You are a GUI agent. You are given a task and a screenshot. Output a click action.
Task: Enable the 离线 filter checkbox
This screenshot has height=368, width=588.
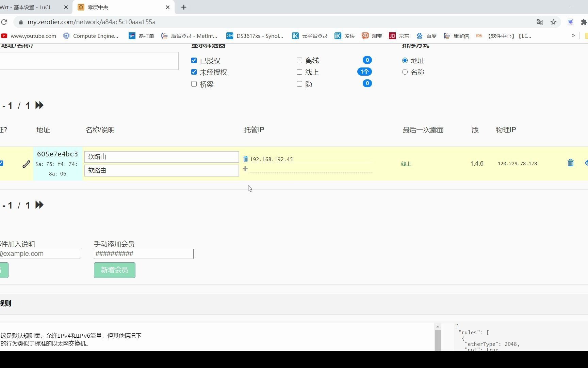[299, 60]
